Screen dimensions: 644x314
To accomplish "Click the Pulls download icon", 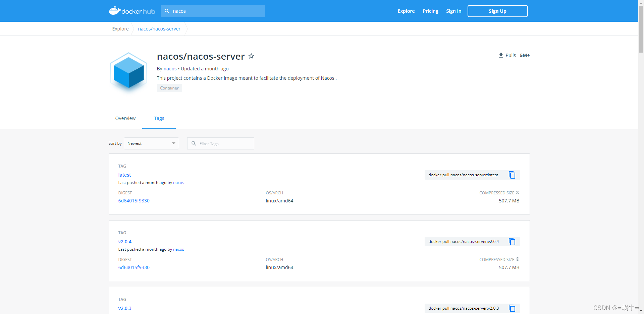I will click(x=501, y=55).
